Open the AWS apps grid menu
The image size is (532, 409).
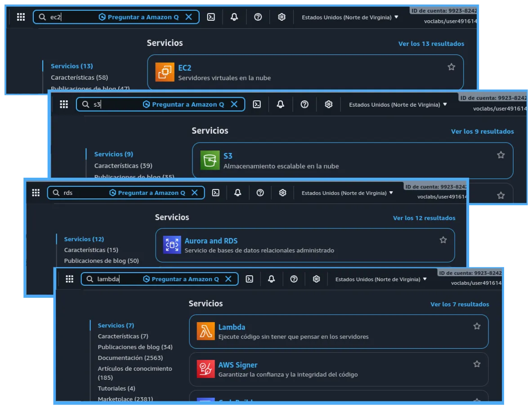[x=70, y=279]
